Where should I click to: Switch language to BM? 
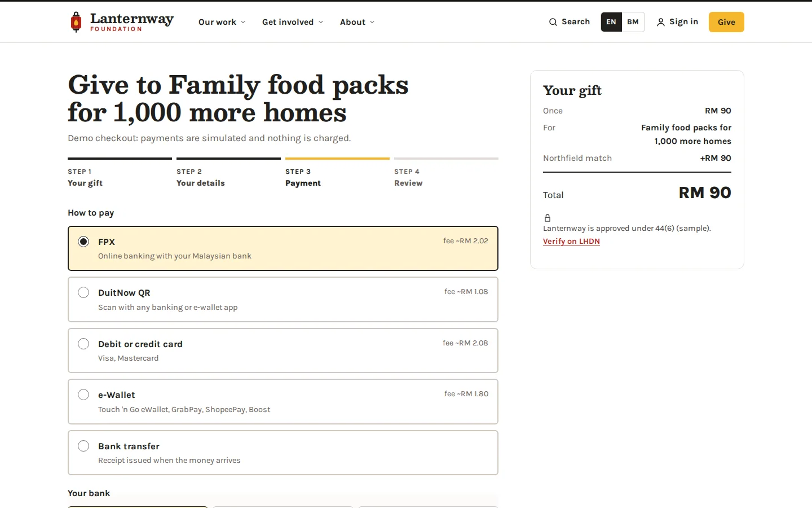[633, 22]
